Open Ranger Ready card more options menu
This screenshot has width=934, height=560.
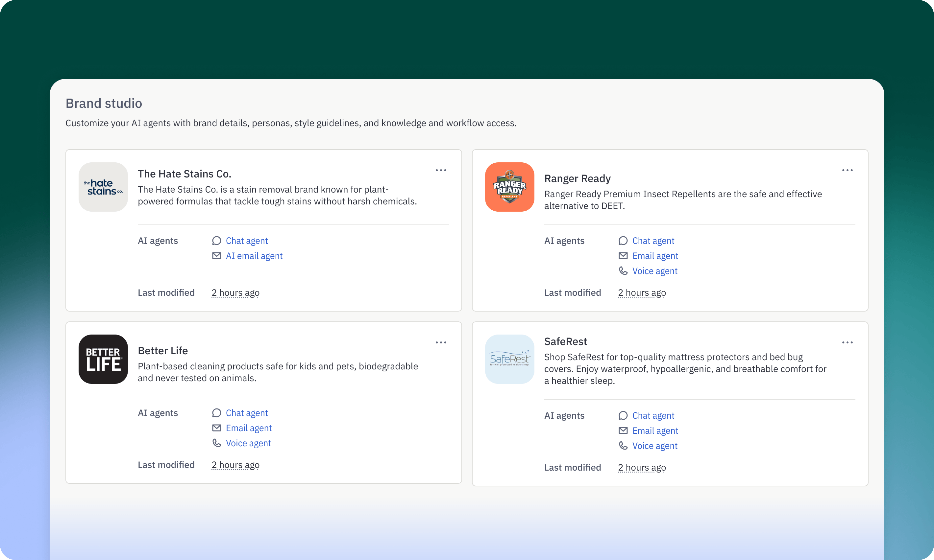[x=847, y=171]
